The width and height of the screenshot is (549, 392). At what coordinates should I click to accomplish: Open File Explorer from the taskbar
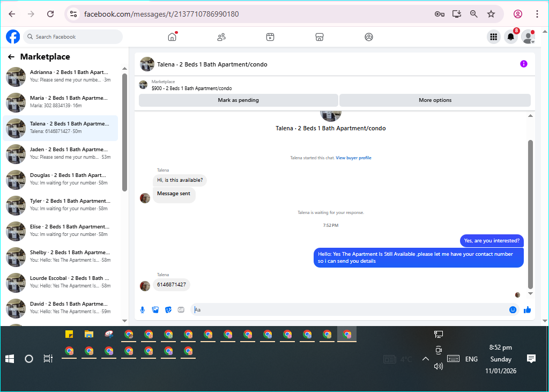coord(89,334)
